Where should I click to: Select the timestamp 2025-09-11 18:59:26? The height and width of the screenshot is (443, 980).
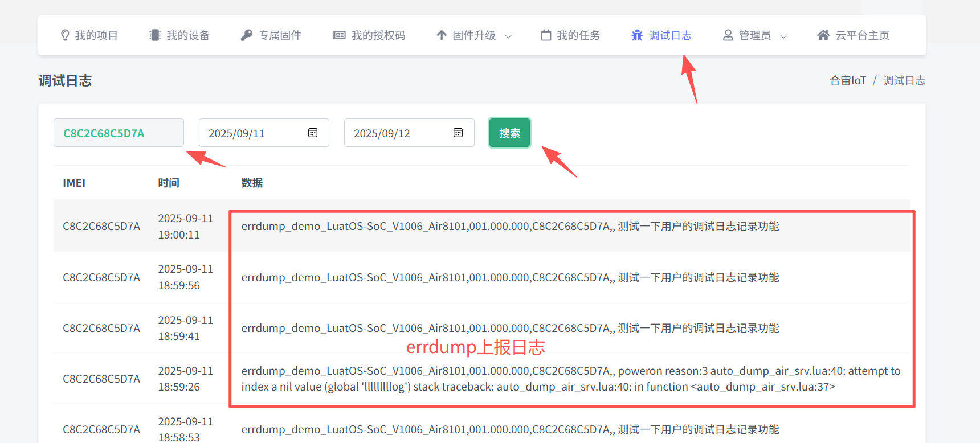[186, 379]
